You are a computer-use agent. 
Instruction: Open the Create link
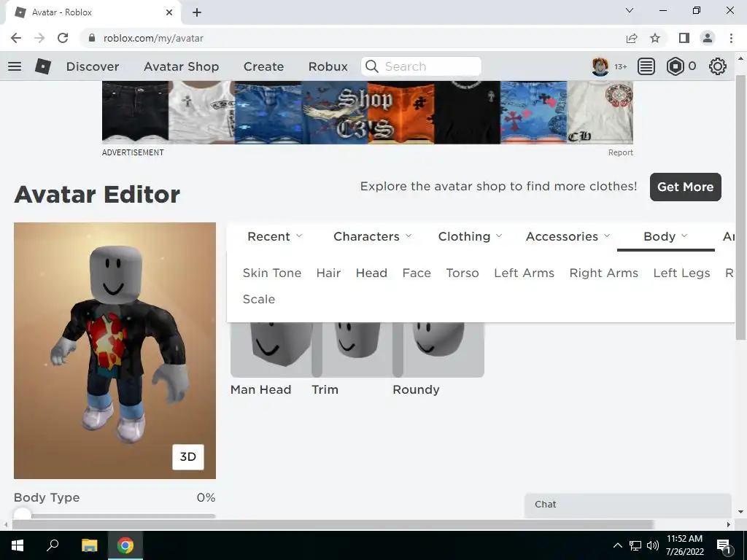pos(263,66)
